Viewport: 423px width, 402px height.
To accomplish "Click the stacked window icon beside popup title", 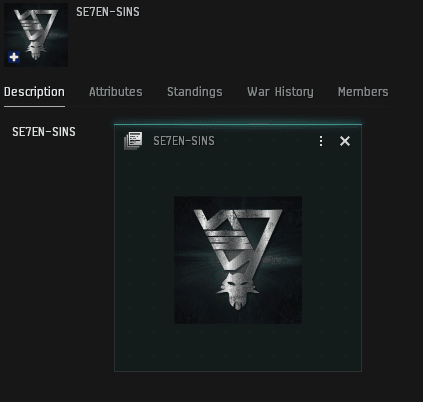I will [x=133, y=141].
